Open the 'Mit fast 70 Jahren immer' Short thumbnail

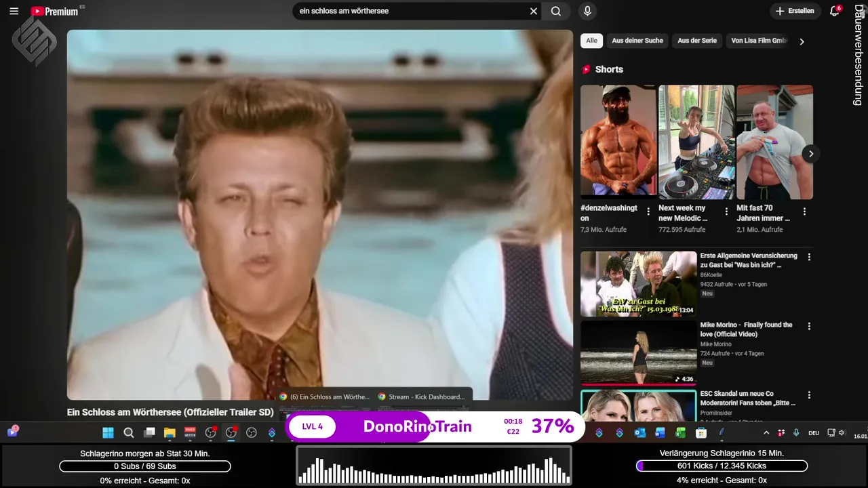774,142
